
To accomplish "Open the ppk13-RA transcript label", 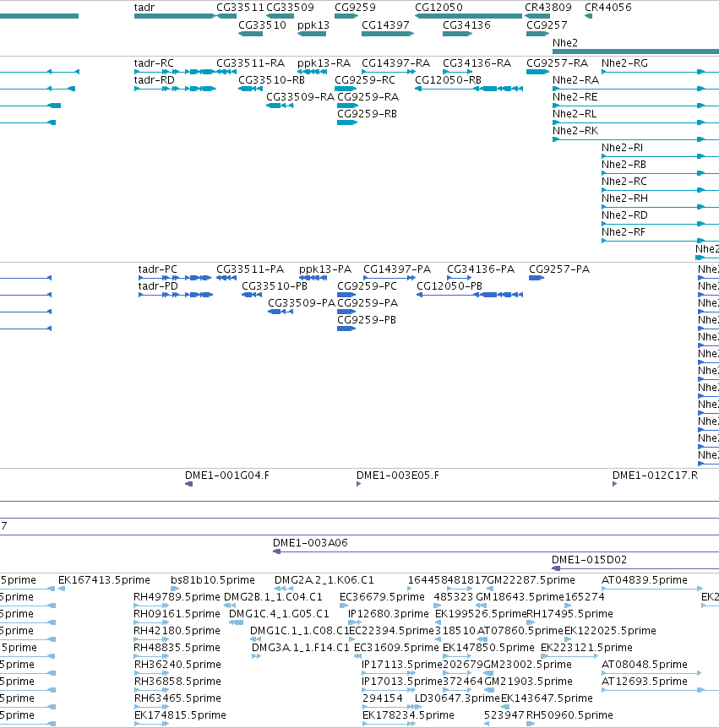I will pyautogui.click(x=324, y=63).
